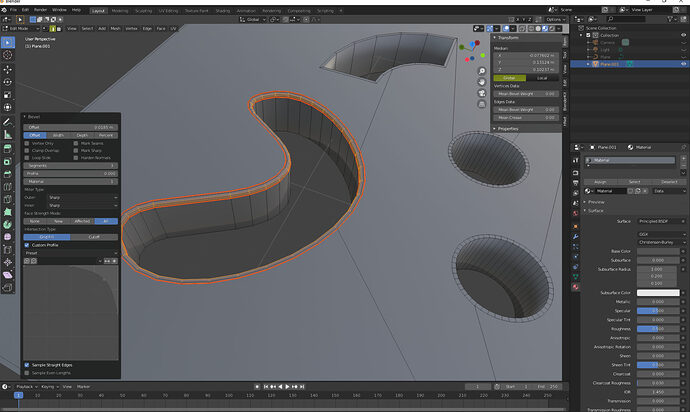Uncheck Sample Straight Edges checkbox
This screenshot has width=690, height=412.
[x=27, y=365]
